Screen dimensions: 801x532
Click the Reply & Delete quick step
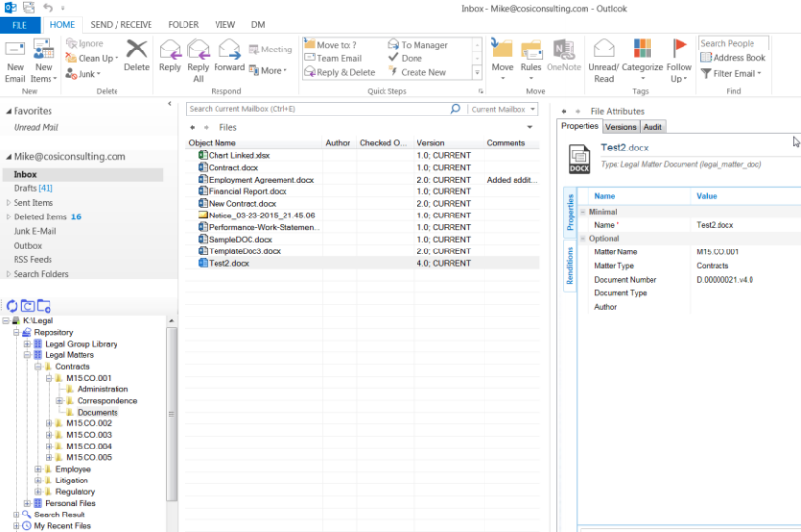coord(340,72)
